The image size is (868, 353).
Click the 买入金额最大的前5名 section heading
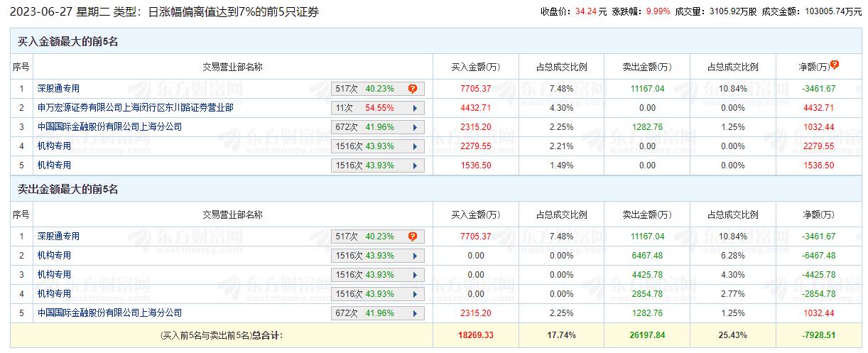[x=67, y=42]
